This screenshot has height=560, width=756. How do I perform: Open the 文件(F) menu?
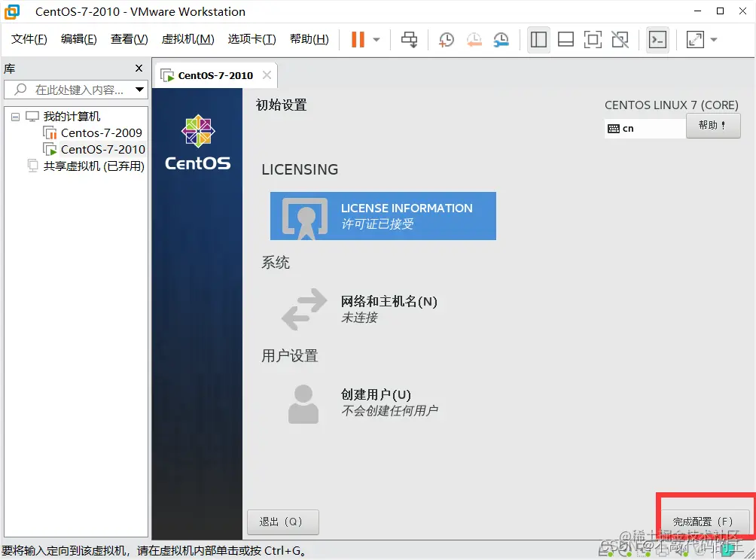(x=29, y=39)
